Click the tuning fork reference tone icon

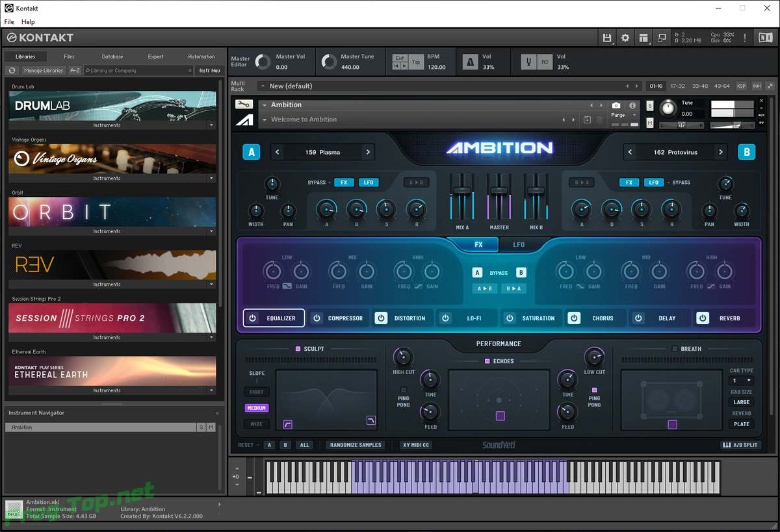click(529, 62)
